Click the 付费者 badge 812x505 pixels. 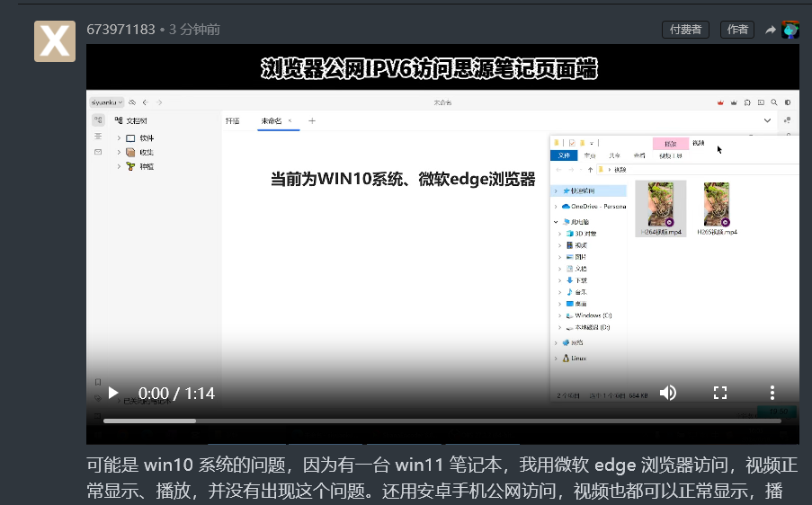pos(685,30)
